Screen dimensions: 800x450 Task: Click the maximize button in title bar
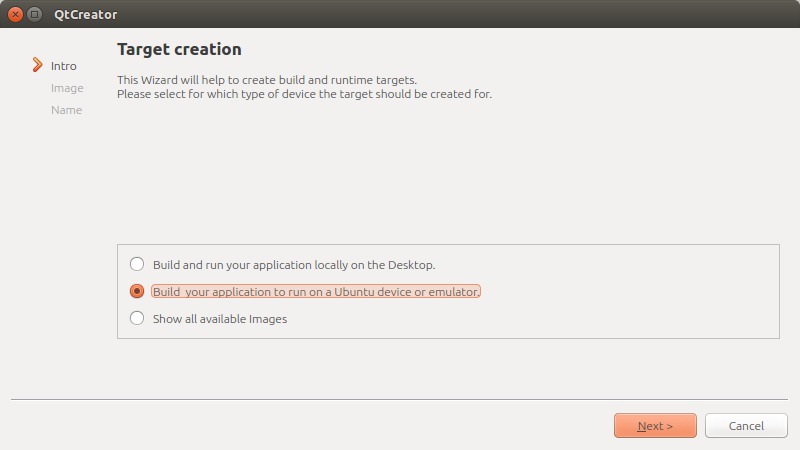(x=34, y=14)
